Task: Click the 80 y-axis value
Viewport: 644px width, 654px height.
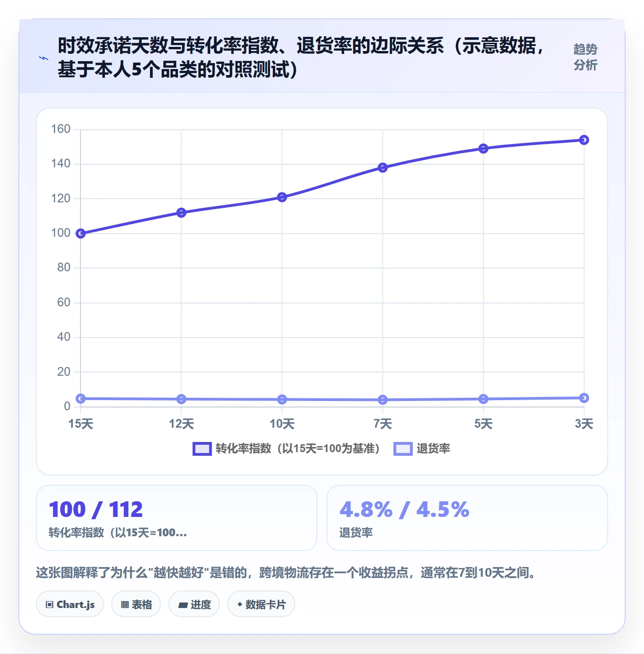Action: pyautogui.click(x=64, y=268)
